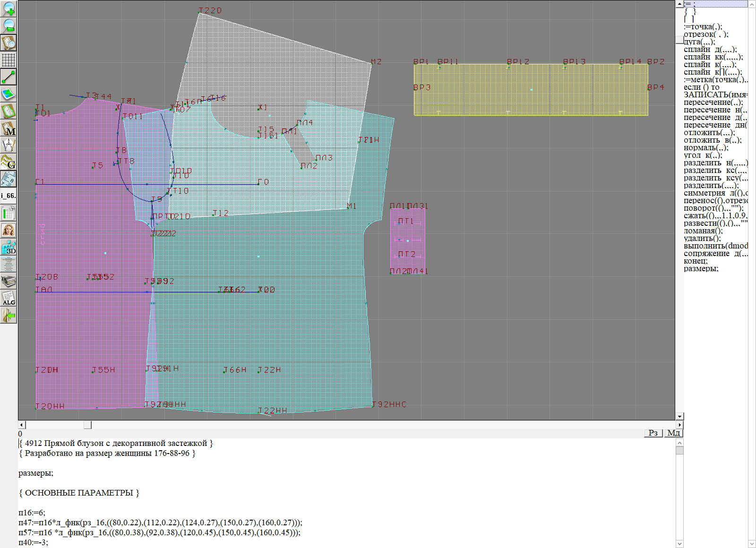Click the Рз button

pyautogui.click(x=653, y=433)
